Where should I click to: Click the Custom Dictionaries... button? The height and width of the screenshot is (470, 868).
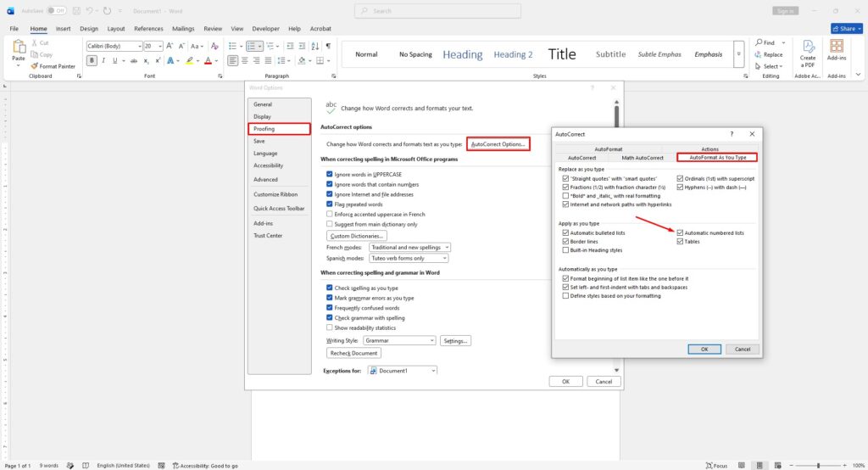357,236
